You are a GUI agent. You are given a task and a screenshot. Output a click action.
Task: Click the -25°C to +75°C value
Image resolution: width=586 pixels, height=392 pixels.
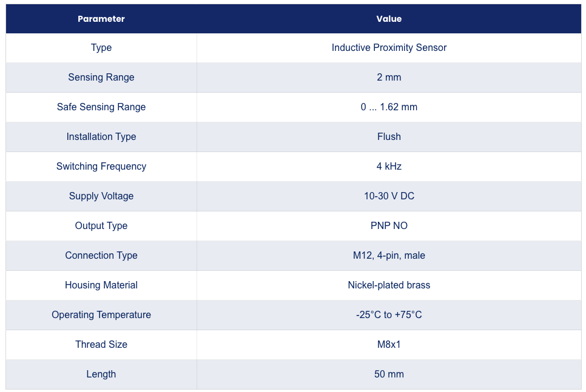pyautogui.click(x=389, y=314)
